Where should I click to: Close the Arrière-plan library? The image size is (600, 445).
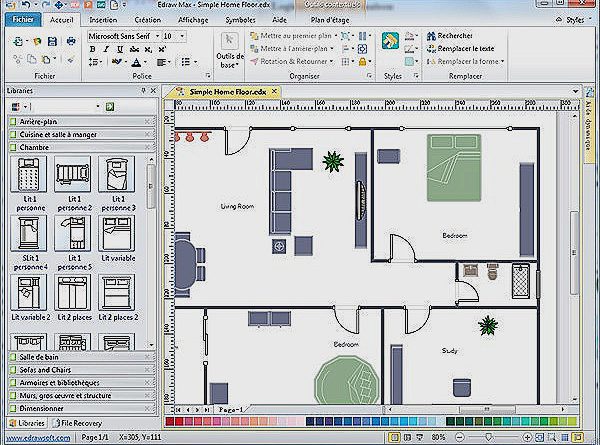[x=147, y=122]
